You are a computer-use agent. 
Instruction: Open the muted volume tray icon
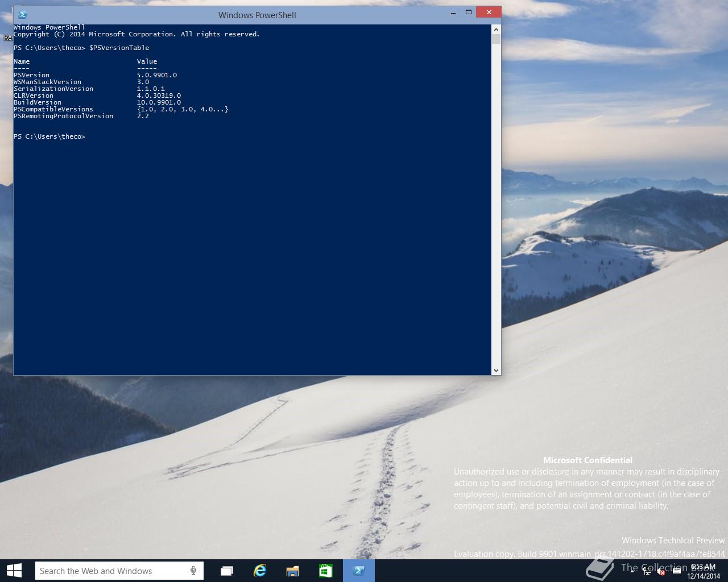tap(661, 571)
